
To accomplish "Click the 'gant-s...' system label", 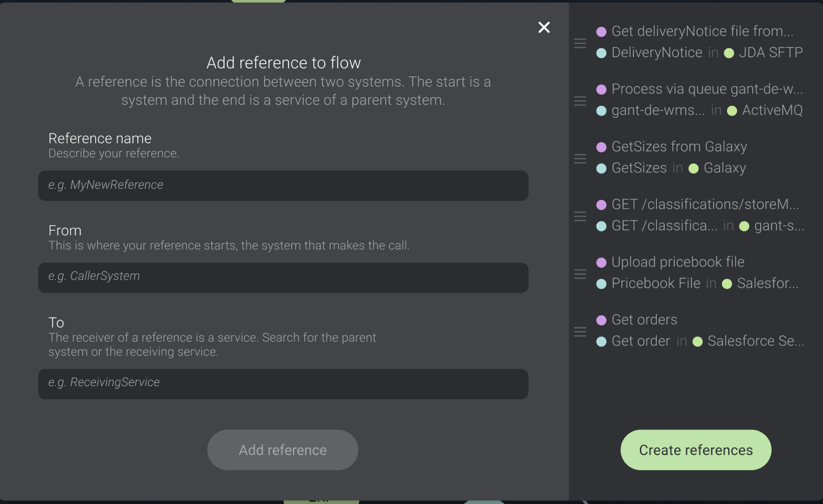I will [x=779, y=226].
